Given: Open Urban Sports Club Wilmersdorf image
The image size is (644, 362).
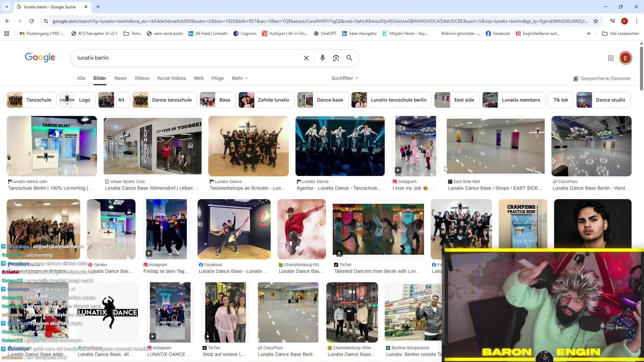Looking at the screenshot, I should tap(152, 146).
